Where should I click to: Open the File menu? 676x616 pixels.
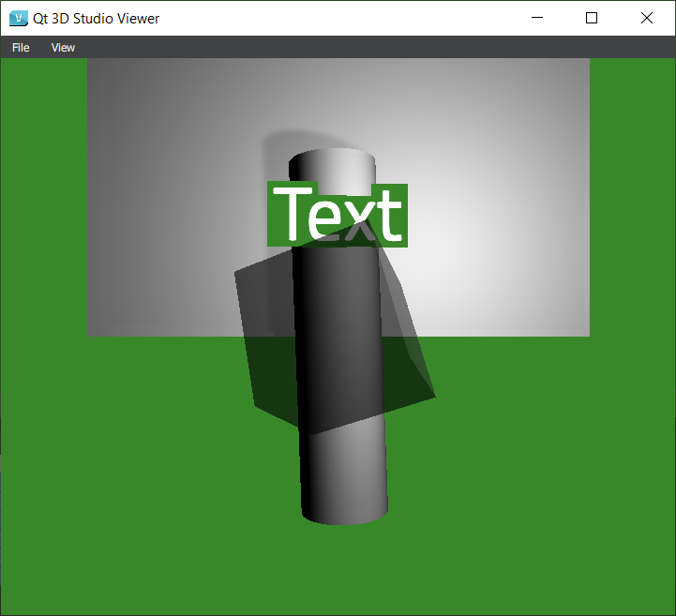(x=21, y=48)
